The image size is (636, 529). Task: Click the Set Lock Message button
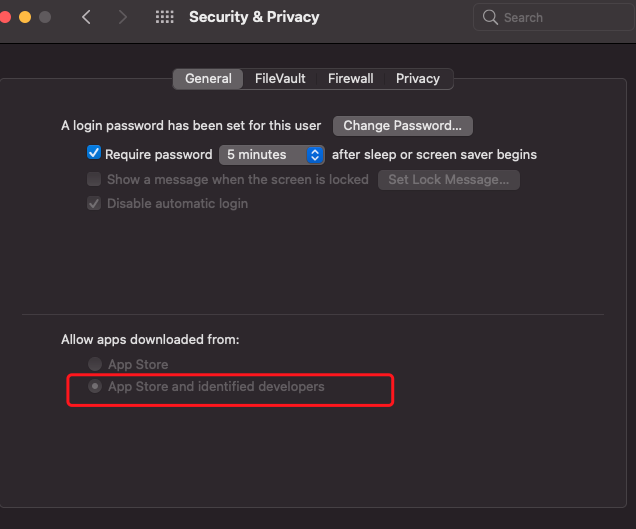(448, 180)
